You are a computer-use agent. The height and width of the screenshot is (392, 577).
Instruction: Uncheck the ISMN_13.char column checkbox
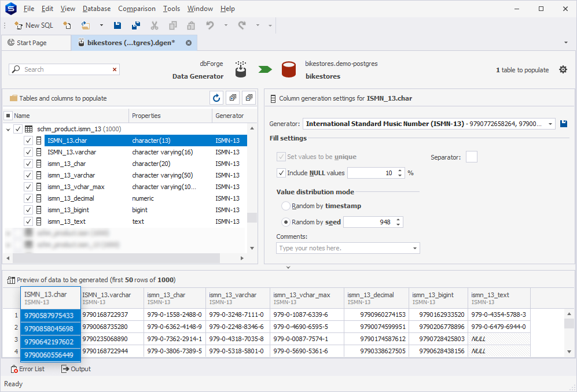tap(28, 140)
